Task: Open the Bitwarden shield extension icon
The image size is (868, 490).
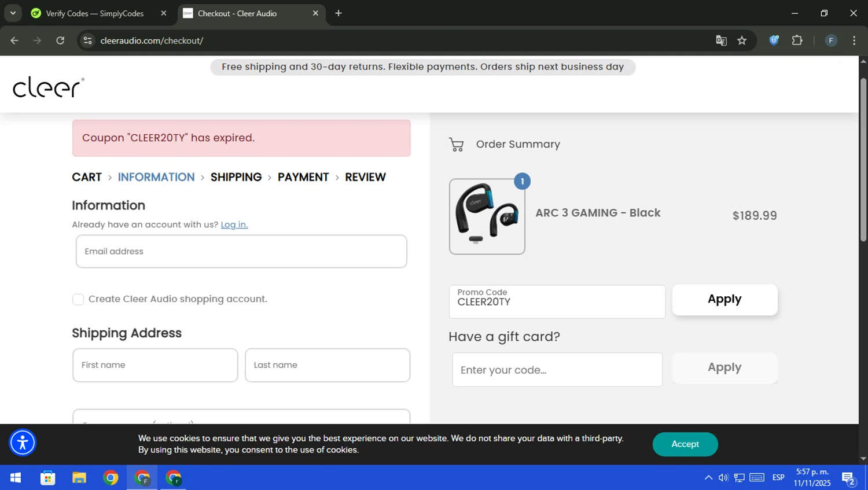Action: click(x=774, y=40)
